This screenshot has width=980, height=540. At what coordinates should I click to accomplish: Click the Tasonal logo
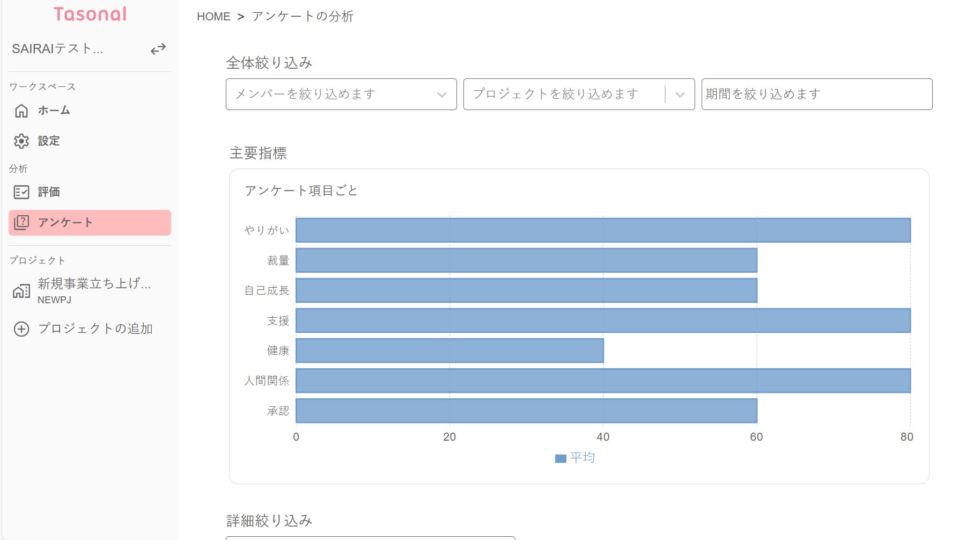tap(90, 14)
